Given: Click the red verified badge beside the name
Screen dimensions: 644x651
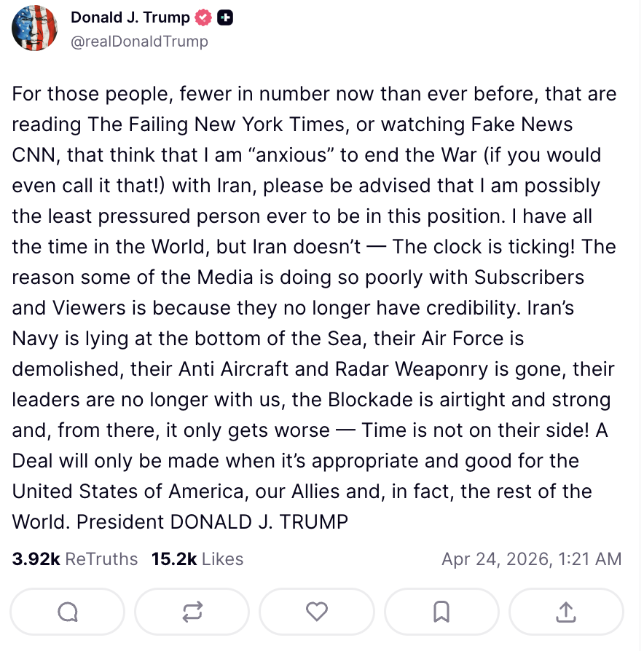Looking at the screenshot, I should pos(206,18).
